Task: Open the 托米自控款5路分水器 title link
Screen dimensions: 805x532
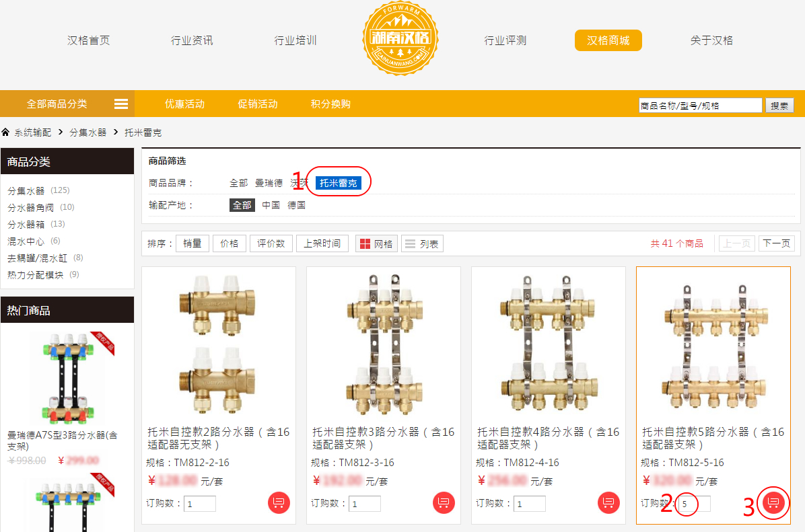Action: tap(713, 438)
